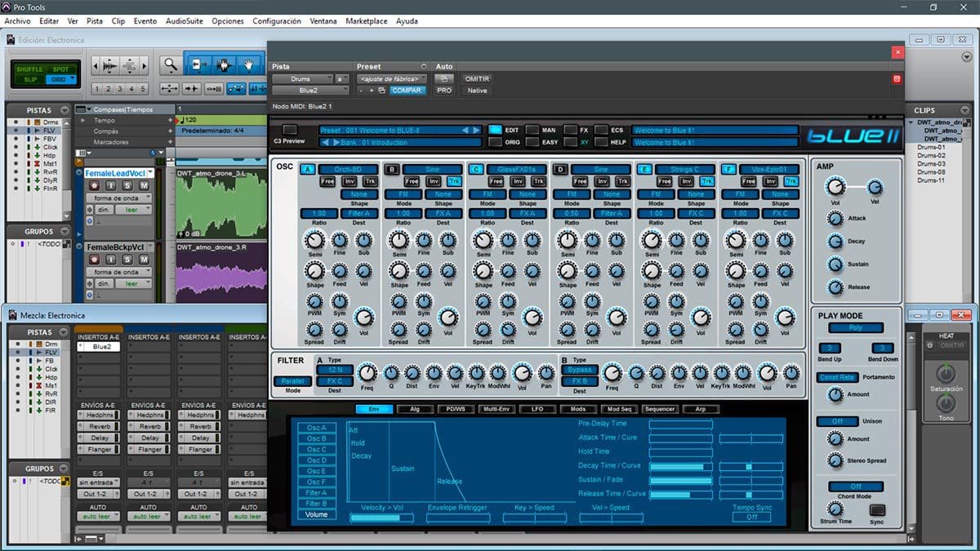Click the Blue2 insert slot in Mix window

tap(99, 347)
